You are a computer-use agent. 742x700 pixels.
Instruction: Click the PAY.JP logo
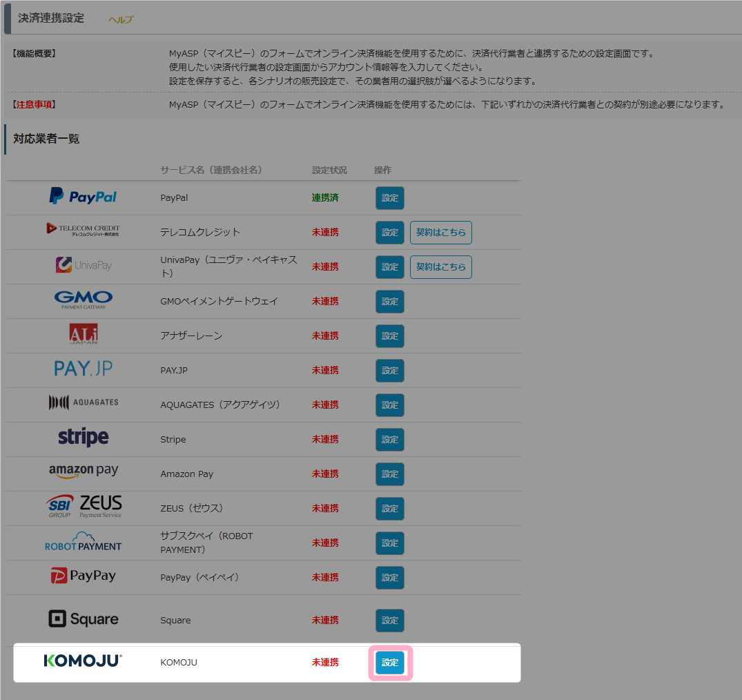tap(83, 369)
